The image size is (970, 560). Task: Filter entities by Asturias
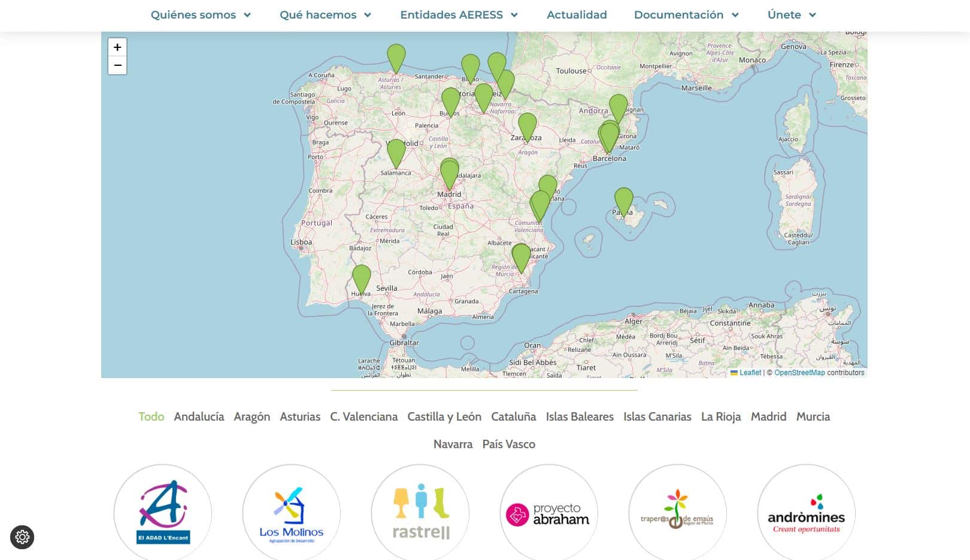coord(300,417)
